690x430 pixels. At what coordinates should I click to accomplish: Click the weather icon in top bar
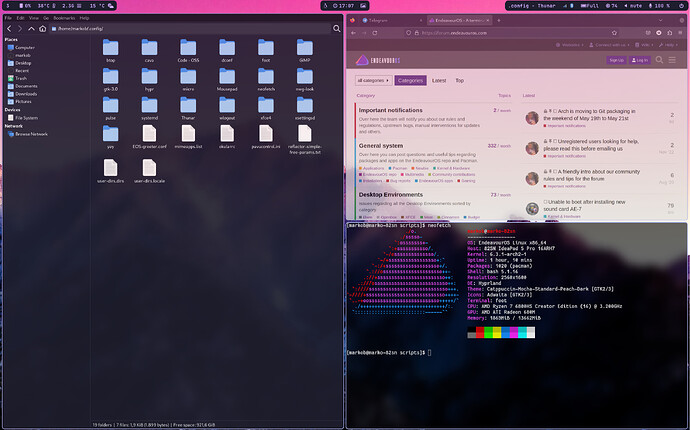click(111, 6)
